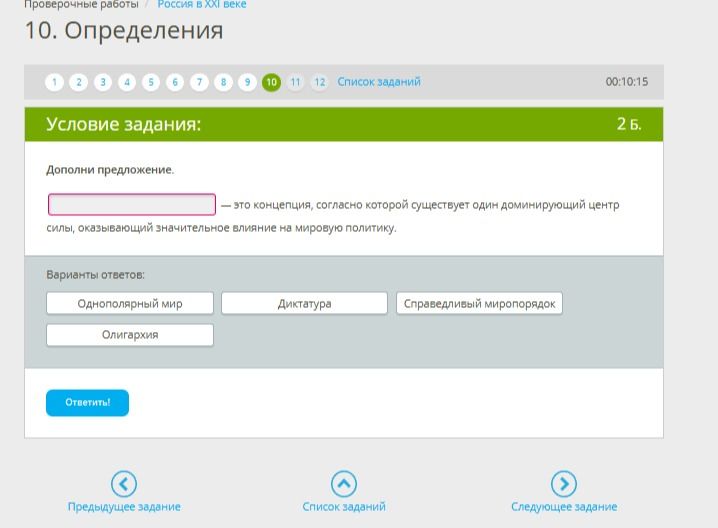Viewport: 718px width, 528px height.
Task: Choose answer 'Однополярный мир'
Action: coord(130,304)
